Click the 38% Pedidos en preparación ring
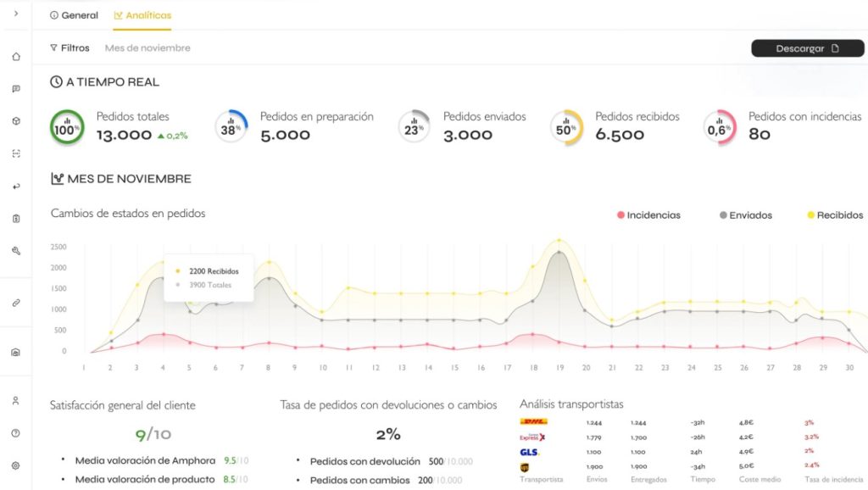This screenshot has width=868, height=490. (231, 126)
